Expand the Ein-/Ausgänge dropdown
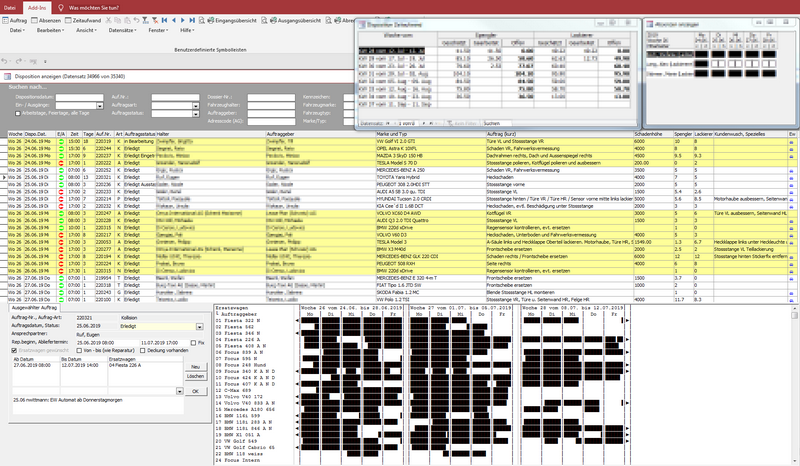This screenshot has height=466, width=800. point(99,104)
